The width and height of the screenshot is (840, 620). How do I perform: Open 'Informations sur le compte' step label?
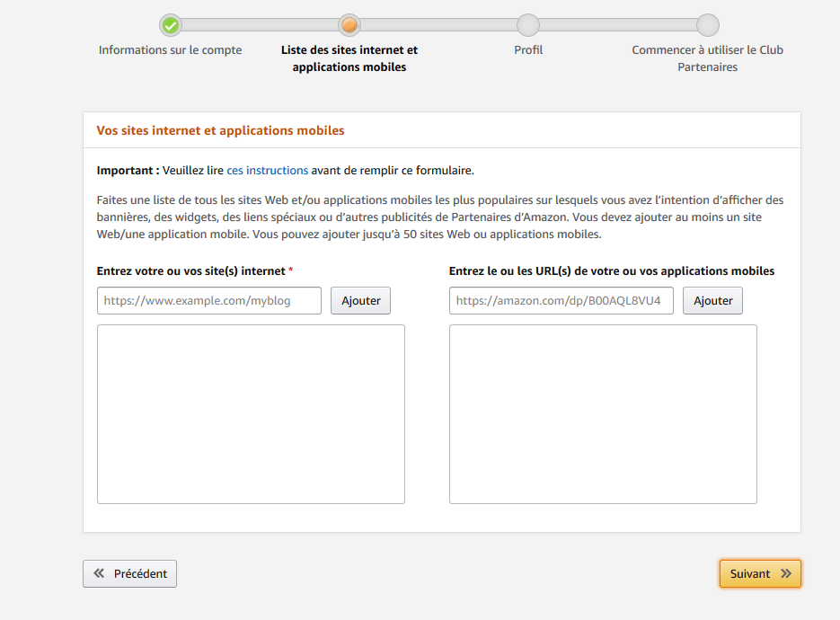[170, 50]
